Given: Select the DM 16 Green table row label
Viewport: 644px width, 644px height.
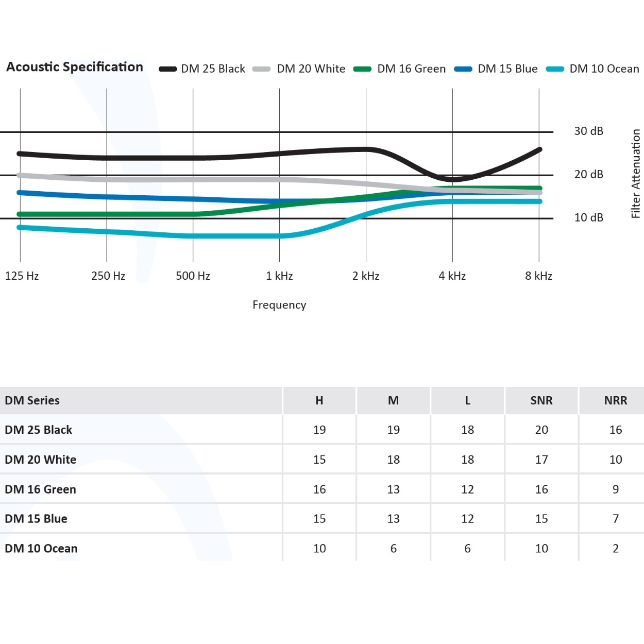Looking at the screenshot, I should pos(41,489).
